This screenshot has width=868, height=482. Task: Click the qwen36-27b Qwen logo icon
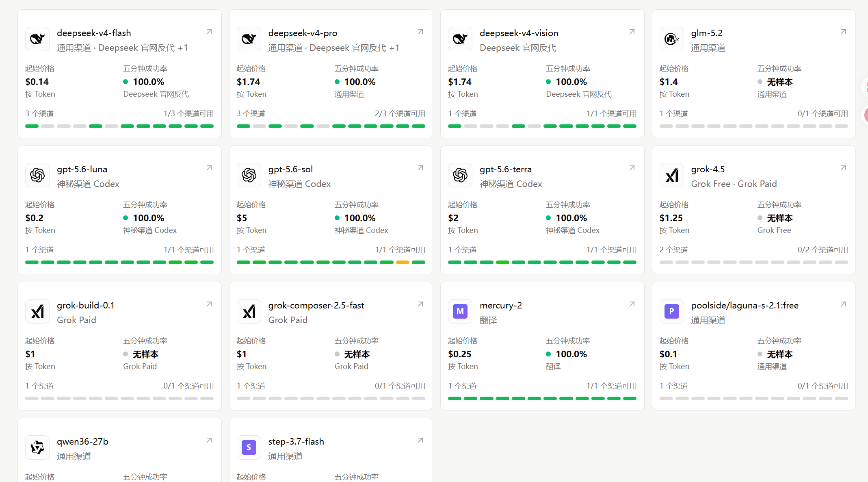(x=37, y=447)
